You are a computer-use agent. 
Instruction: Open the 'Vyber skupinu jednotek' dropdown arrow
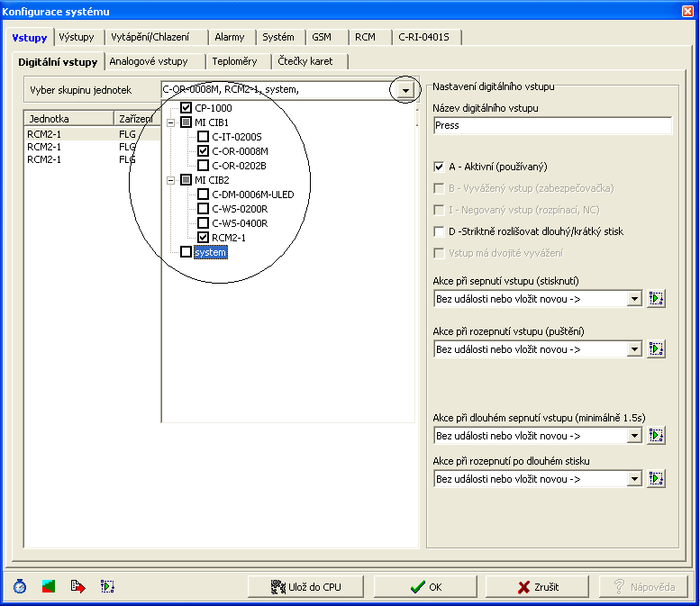pyautogui.click(x=405, y=90)
